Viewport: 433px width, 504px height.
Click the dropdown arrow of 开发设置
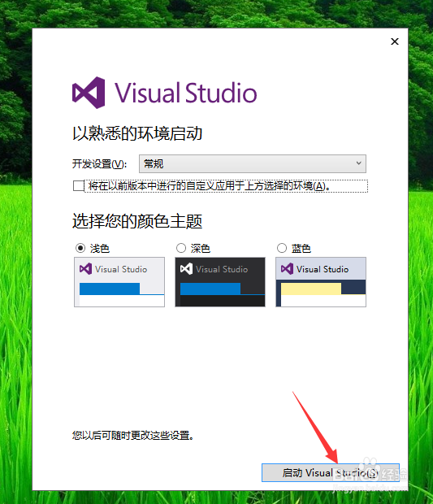pos(358,163)
